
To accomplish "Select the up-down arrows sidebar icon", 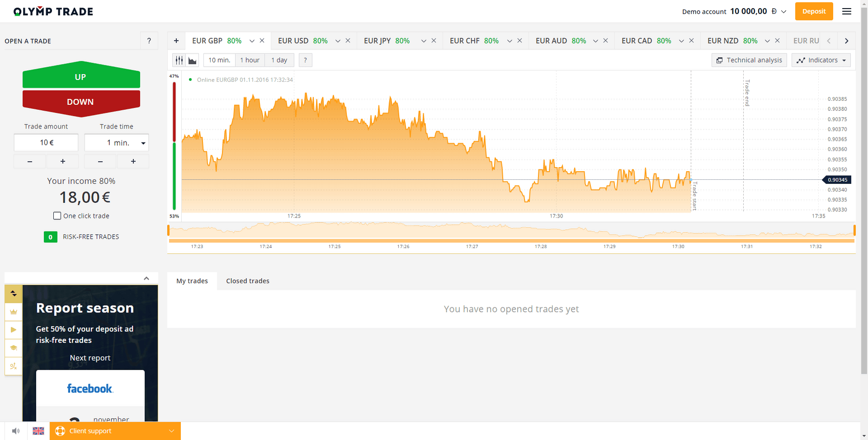I will pos(14,294).
